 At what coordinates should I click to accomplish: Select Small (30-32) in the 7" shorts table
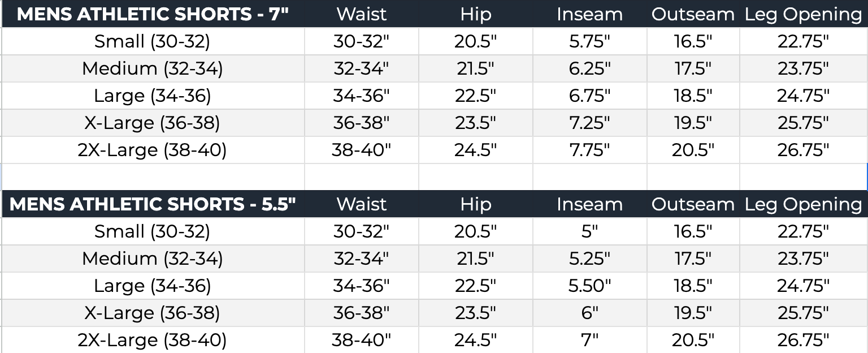152,41
